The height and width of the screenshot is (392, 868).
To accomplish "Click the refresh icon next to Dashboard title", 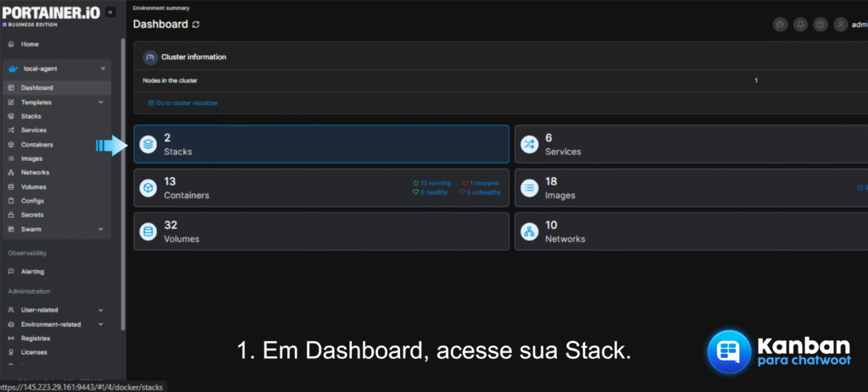I will [197, 25].
